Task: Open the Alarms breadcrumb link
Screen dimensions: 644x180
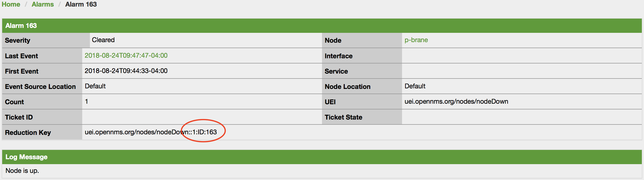Action: coord(42,4)
